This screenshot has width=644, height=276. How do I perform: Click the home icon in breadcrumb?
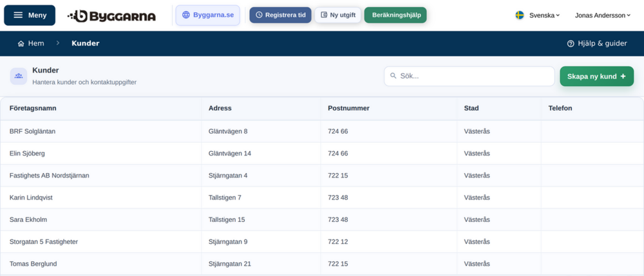click(21, 44)
